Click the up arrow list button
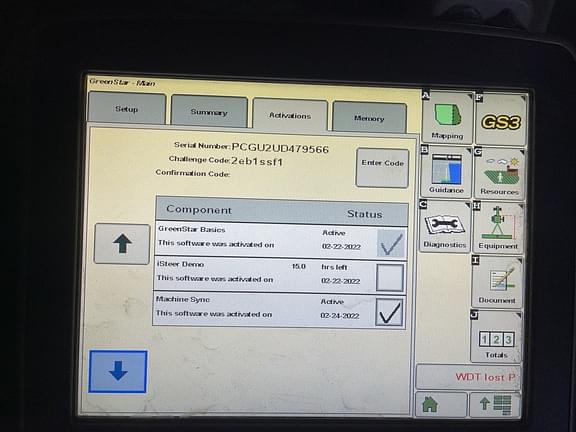The height and width of the screenshot is (432, 576). click(122, 244)
